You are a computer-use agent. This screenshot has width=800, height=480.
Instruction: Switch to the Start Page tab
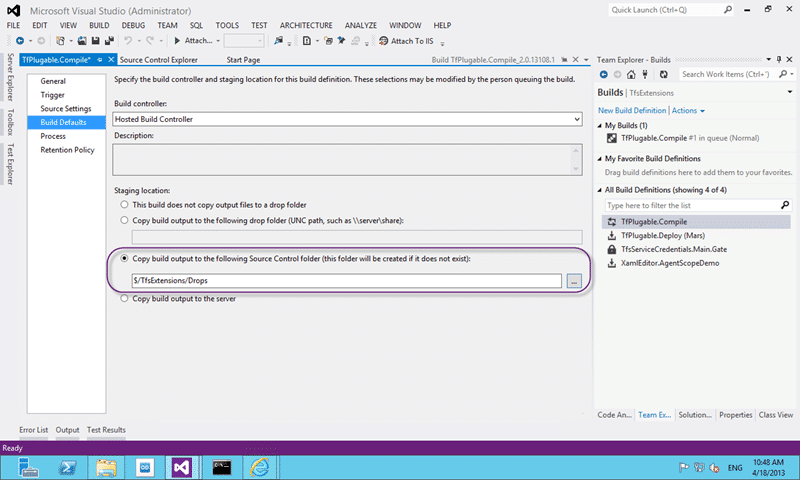pyautogui.click(x=243, y=60)
